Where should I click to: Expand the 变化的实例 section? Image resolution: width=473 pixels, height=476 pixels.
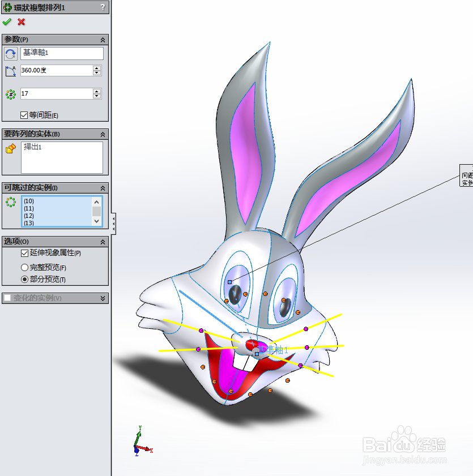pos(103,298)
